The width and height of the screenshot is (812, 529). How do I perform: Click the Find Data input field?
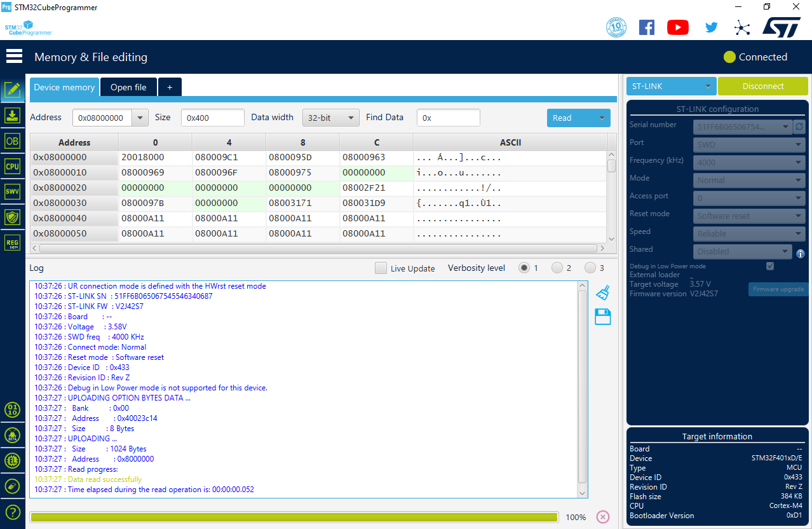click(449, 118)
